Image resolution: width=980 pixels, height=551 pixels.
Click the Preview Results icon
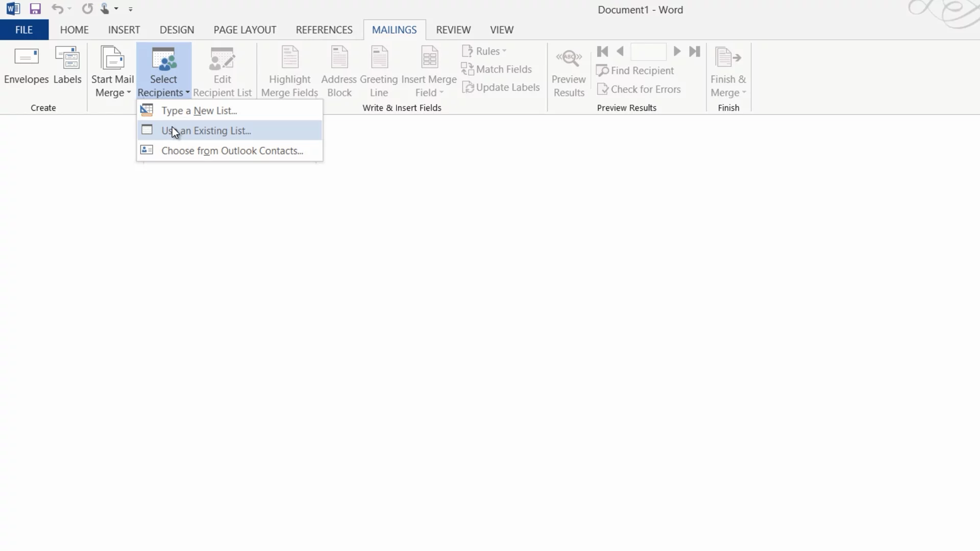pyautogui.click(x=569, y=58)
